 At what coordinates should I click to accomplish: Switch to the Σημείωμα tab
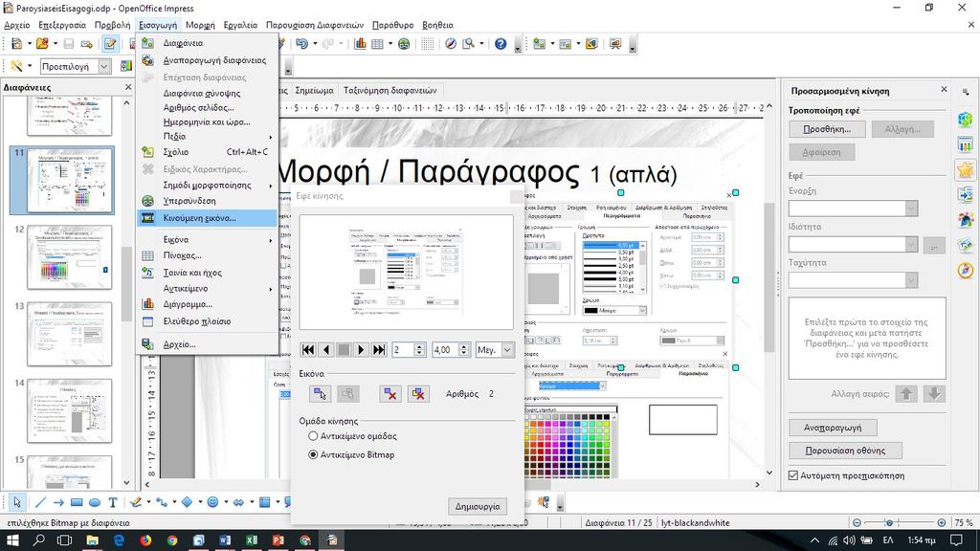point(314,90)
